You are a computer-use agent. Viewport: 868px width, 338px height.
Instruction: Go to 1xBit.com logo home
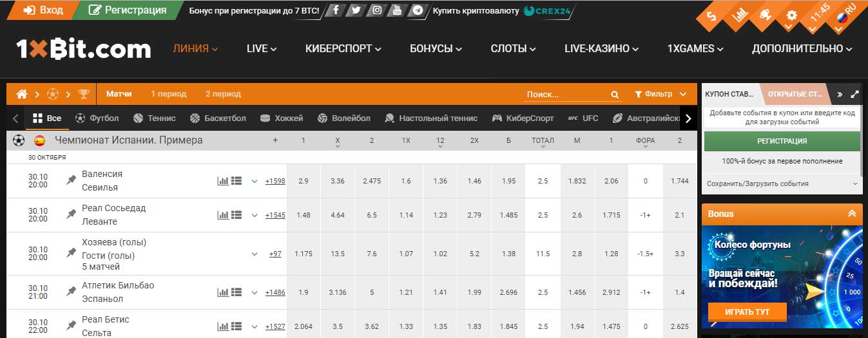(x=83, y=49)
